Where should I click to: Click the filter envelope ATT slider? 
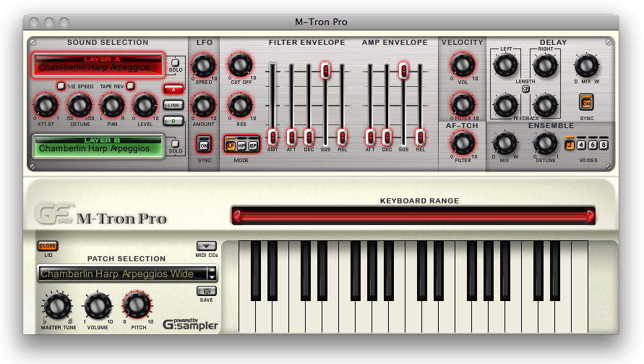[291, 137]
